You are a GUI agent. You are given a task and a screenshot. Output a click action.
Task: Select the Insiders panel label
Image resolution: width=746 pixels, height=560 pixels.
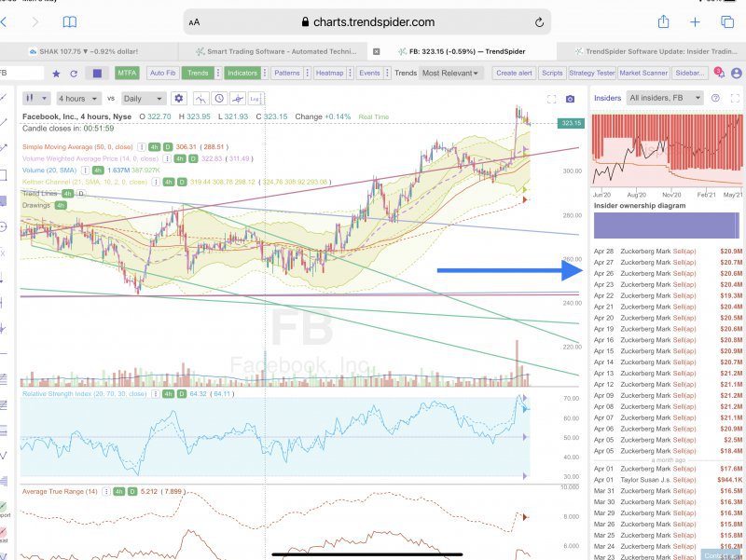[x=608, y=98]
